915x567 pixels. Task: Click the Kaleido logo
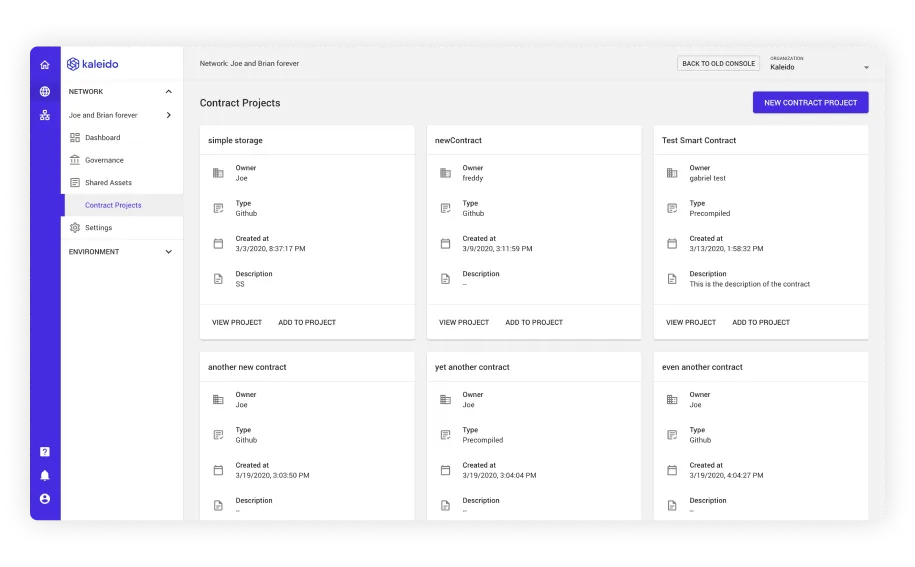pyautogui.click(x=93, y=64)
